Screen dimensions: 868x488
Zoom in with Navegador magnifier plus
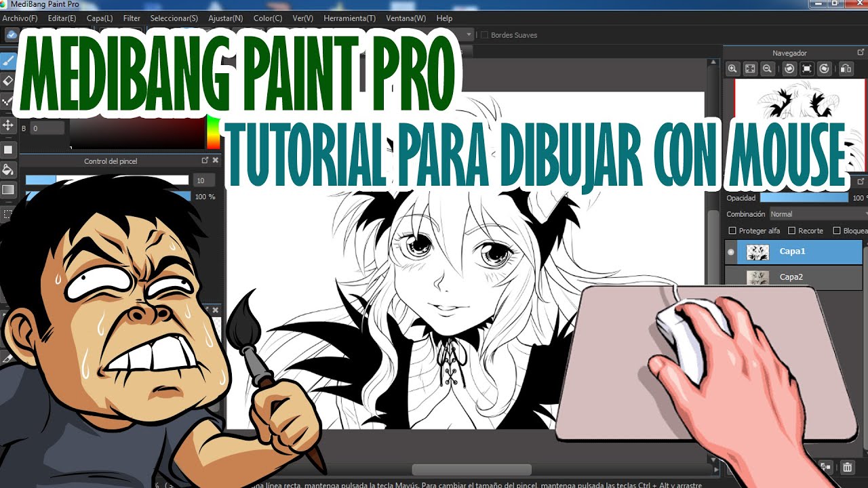(x=732, y=68)
